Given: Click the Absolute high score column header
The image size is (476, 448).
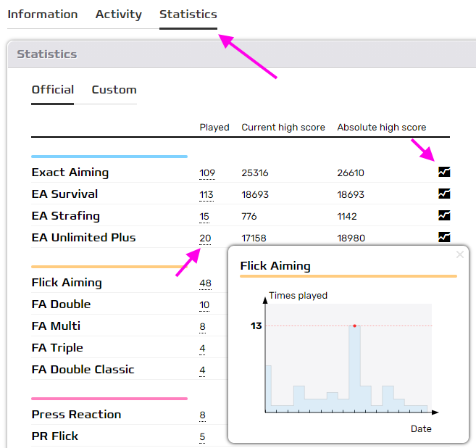Looking at the screenshot, I should [x=381, y=128].
